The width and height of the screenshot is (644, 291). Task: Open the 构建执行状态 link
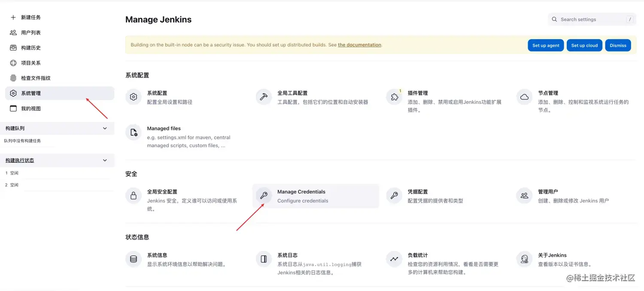(20, 160)
